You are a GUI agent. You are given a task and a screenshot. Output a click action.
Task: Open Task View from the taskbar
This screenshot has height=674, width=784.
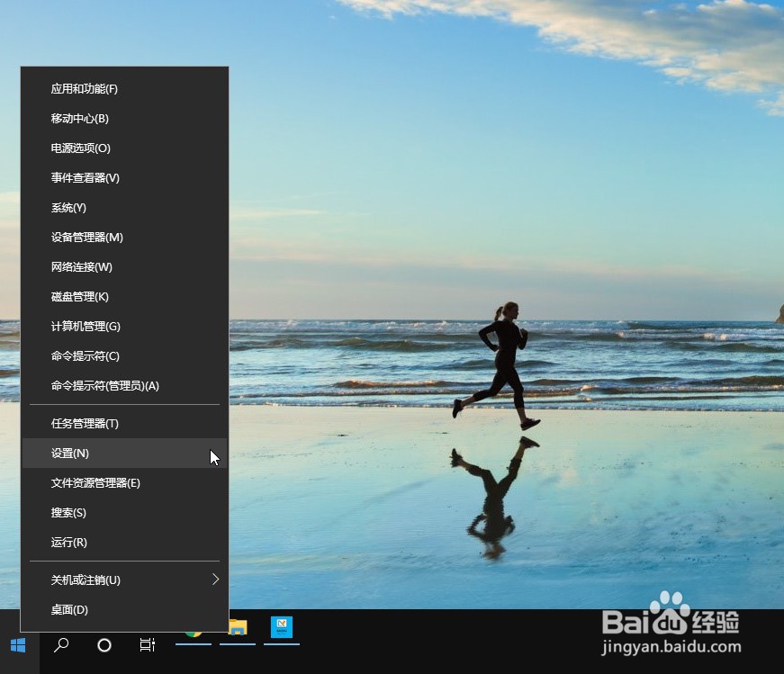coord(147,646)
